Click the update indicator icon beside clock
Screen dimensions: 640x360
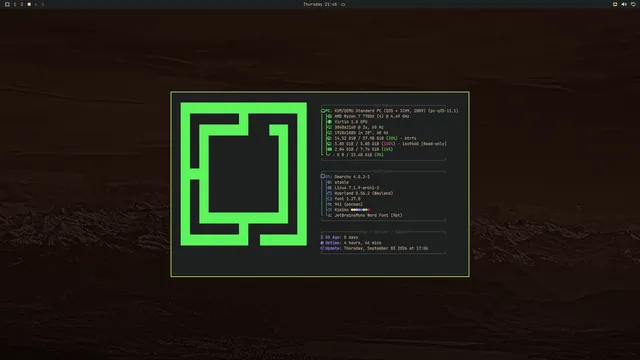coord(343,4)
